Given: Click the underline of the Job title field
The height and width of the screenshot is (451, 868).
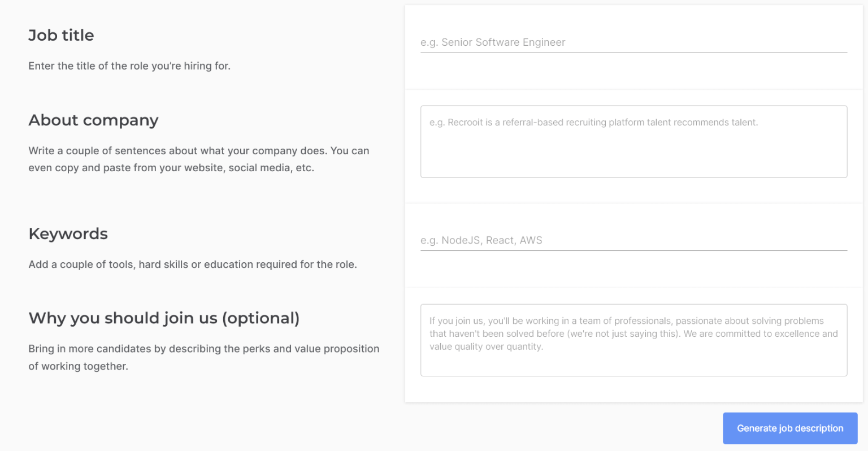Looking at the screenshot, I should click(633, 51).
